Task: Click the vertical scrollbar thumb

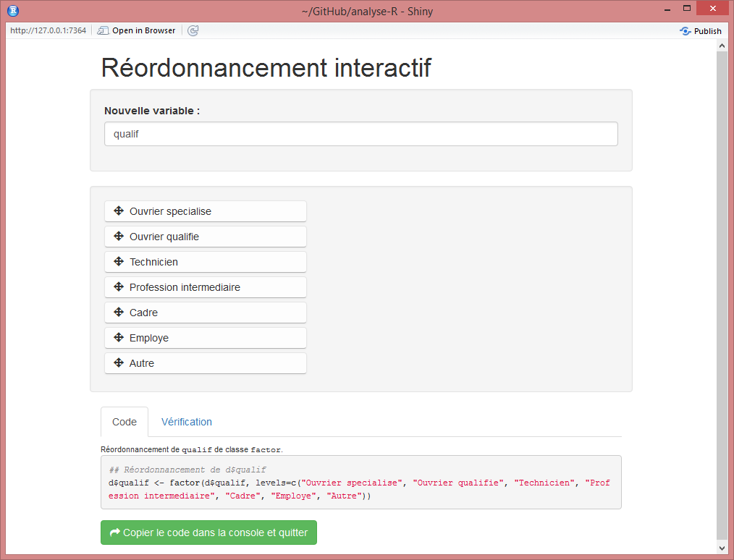Action: tap(722, 296)
